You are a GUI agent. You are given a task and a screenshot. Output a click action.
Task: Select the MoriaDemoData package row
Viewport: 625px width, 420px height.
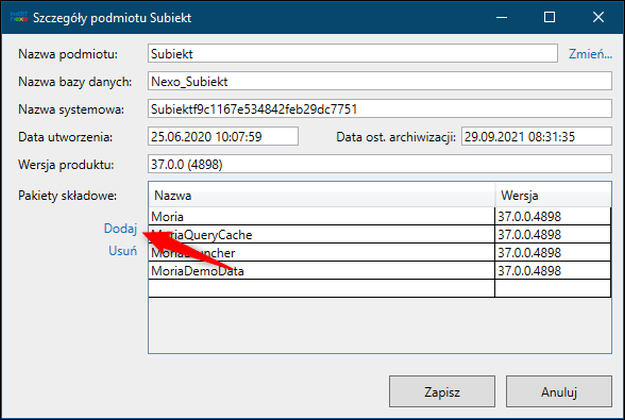tap(321, 270)
